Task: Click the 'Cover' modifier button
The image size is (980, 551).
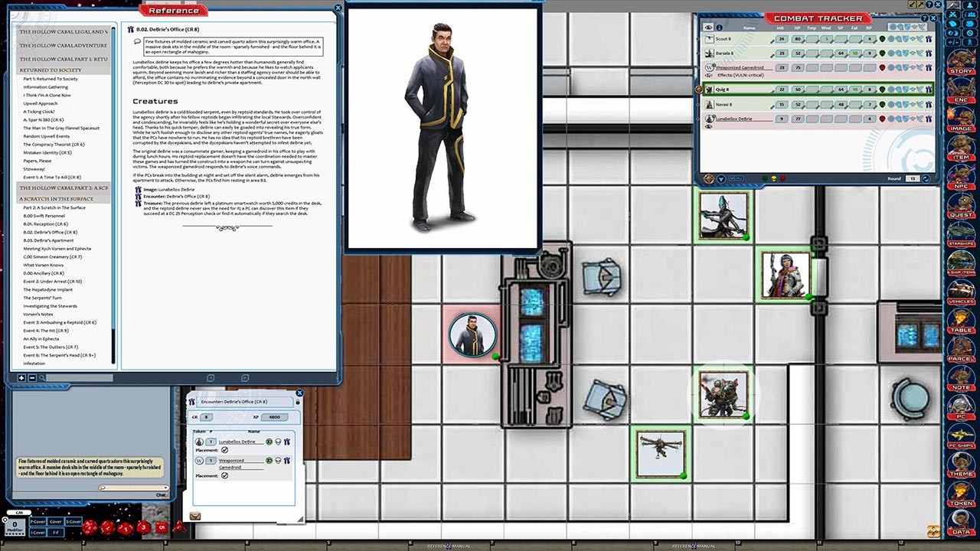Action: (x=55, y=522)
